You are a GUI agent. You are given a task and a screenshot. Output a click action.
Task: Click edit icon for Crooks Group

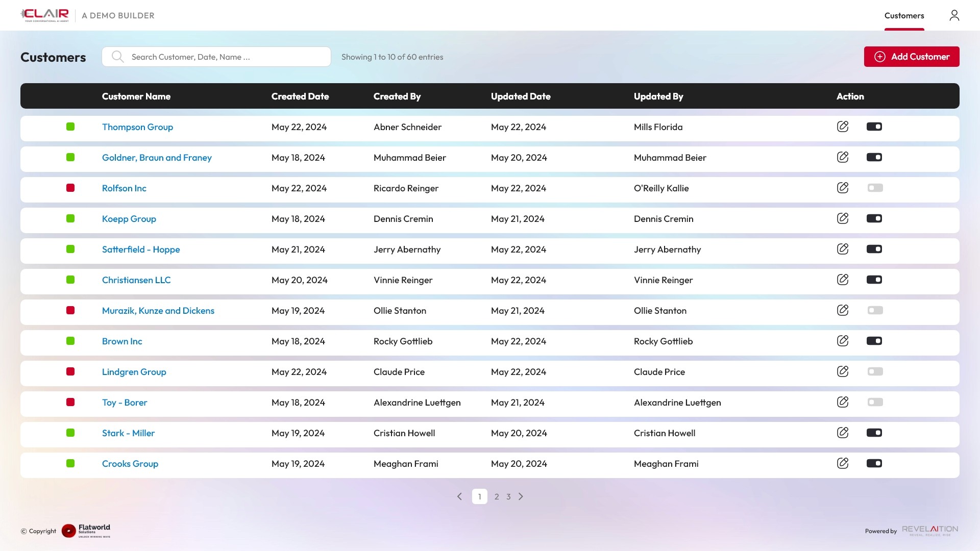coord(843,463)
